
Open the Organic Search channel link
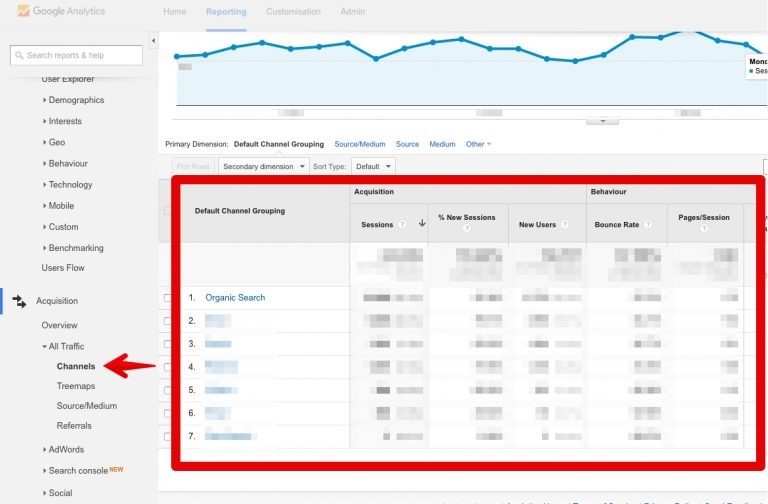[235, 298]
